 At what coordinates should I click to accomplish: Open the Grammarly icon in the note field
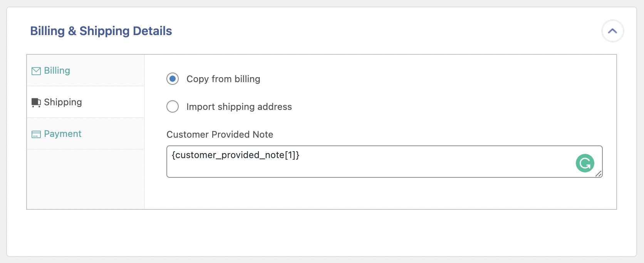coord(585,163)
